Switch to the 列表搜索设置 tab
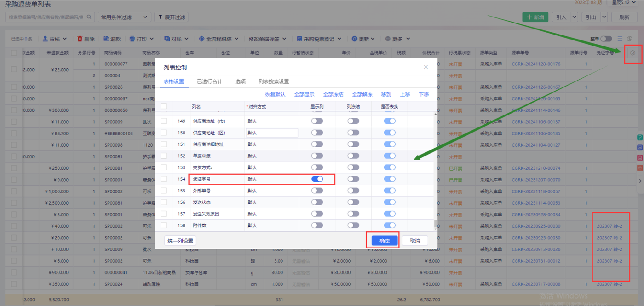 coord(274,81)
